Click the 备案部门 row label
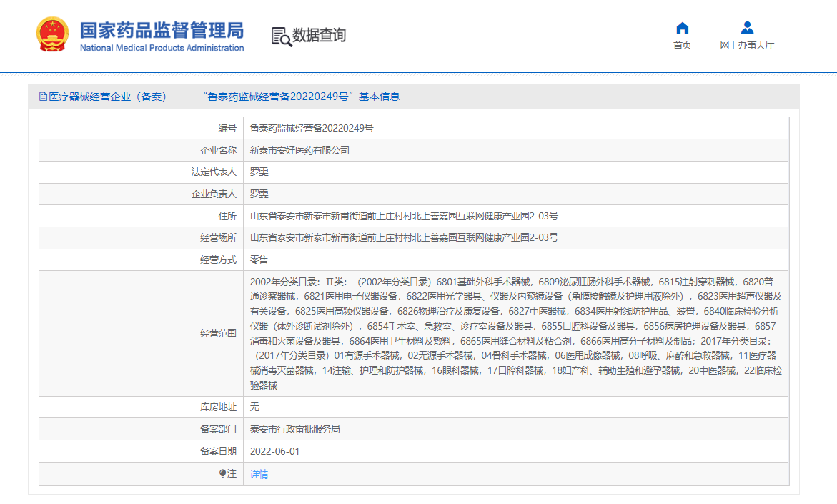The height and width of the screenshot is (504, 837). pos(218,429)
